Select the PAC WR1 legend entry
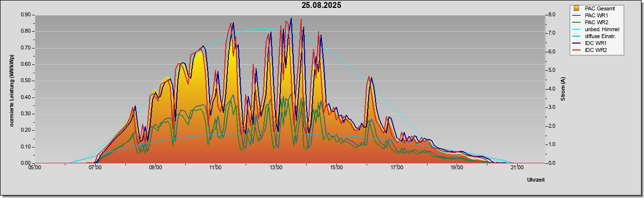644x198 pixels. (x=596, y=16)
